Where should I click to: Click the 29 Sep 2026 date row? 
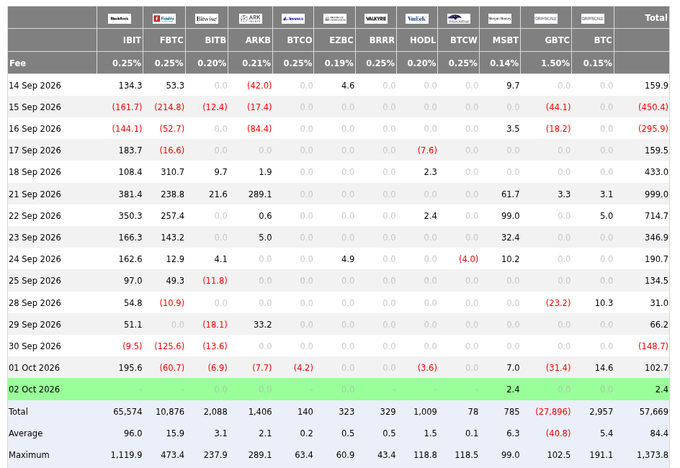[x=35, y=325]
